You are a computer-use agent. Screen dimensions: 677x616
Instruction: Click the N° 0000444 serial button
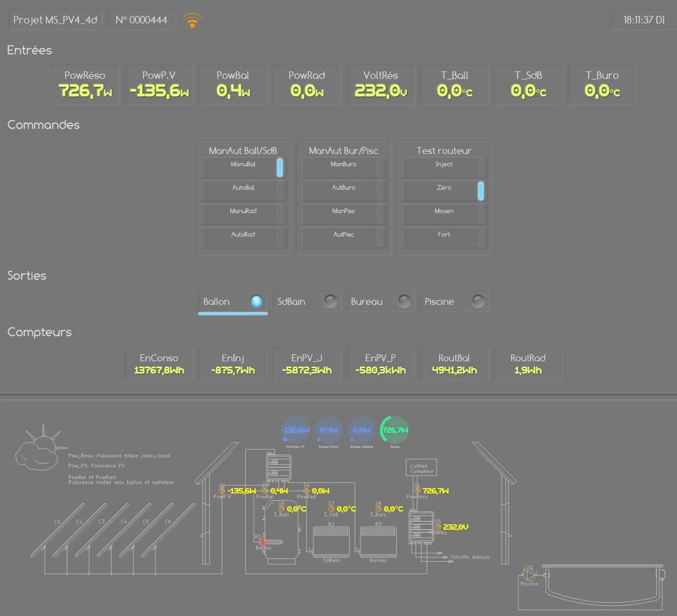pyautogui.click(x=142, y=20)
